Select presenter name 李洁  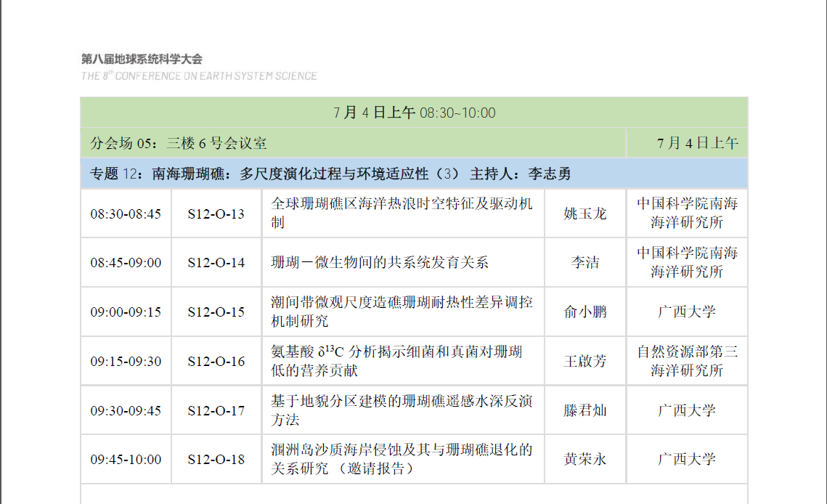585,263
